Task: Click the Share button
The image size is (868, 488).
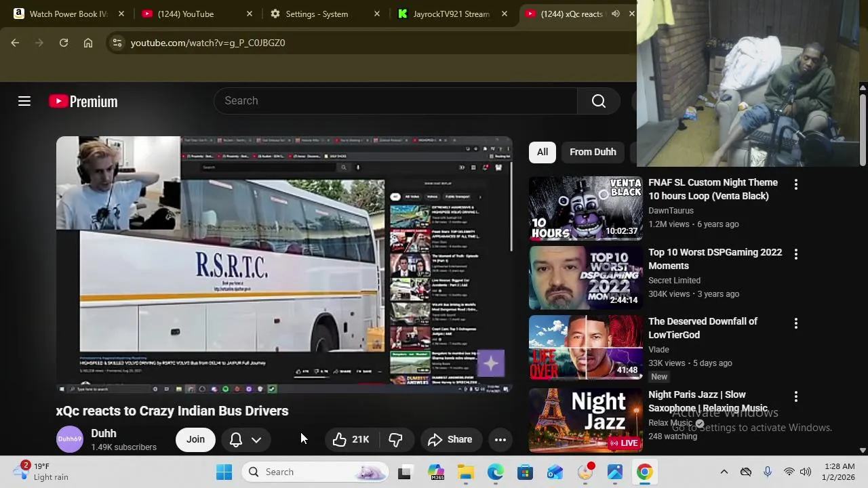Action: tap(450, 439)
